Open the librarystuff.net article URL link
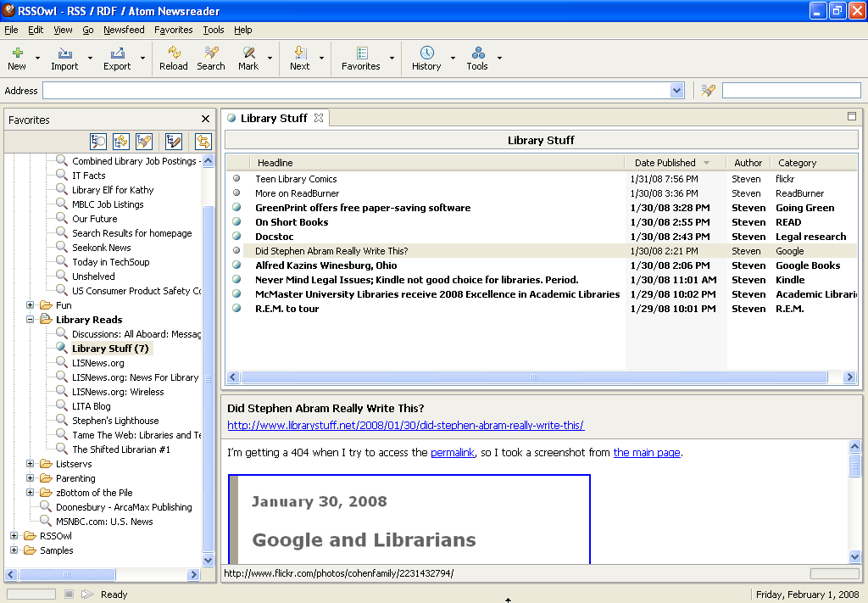 tap(406, 425)
